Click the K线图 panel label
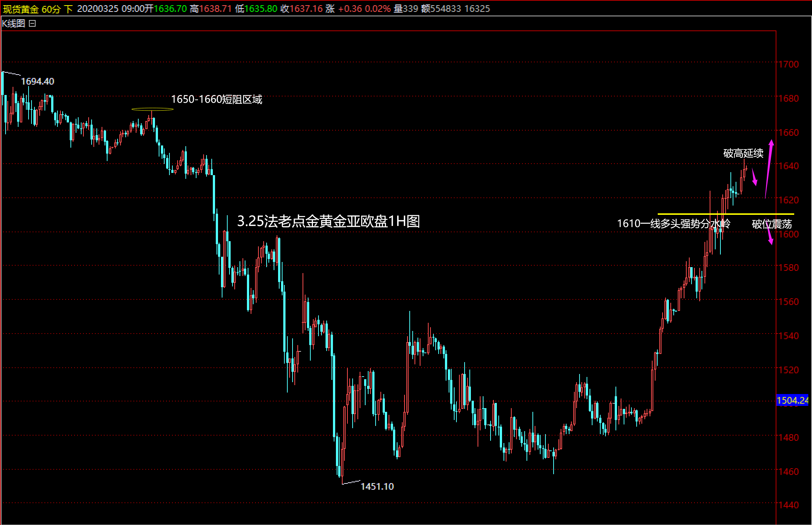 click(x=13, y=23)
